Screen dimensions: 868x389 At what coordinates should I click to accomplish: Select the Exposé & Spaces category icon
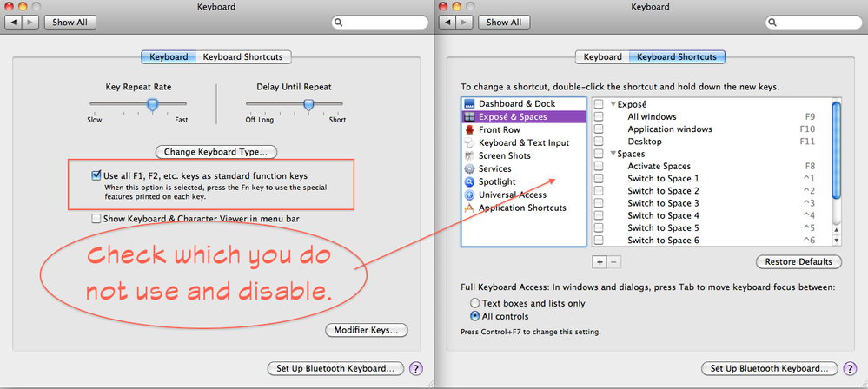pos(469,116)
